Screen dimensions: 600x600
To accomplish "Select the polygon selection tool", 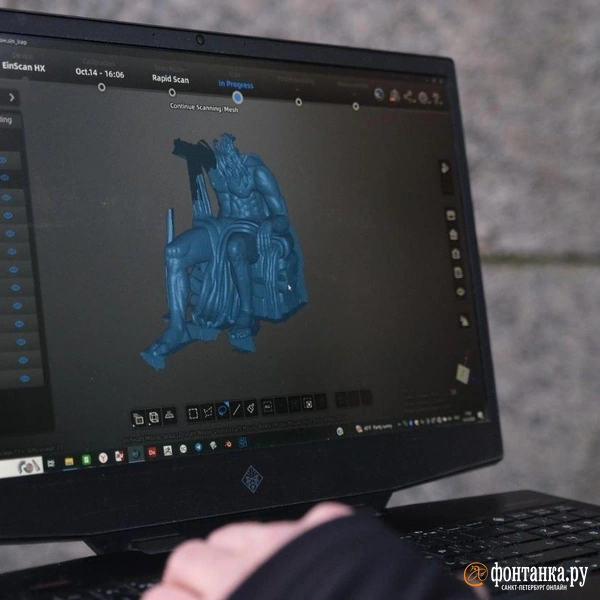I will [208, 412].
